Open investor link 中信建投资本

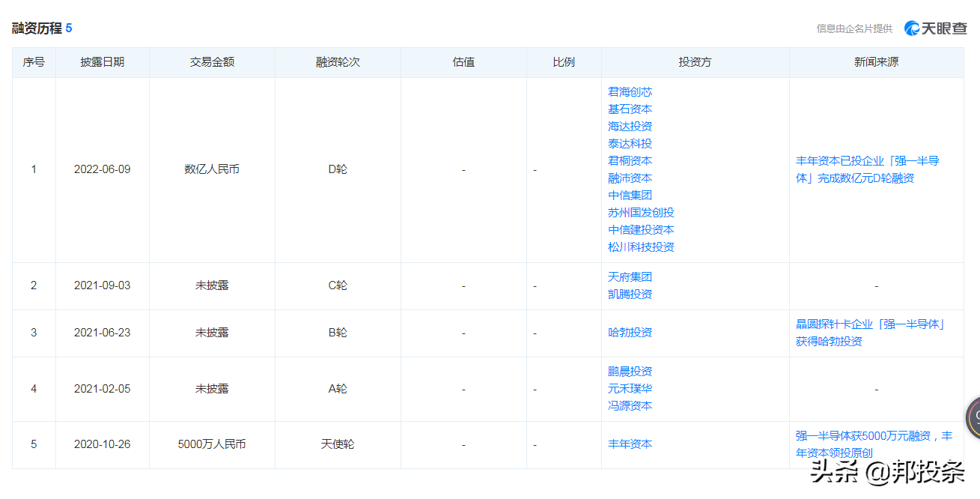click(x=641, y=229)
